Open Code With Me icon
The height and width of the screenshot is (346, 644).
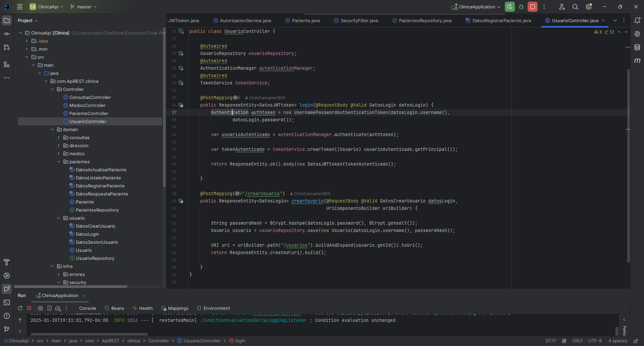(562, 7)
